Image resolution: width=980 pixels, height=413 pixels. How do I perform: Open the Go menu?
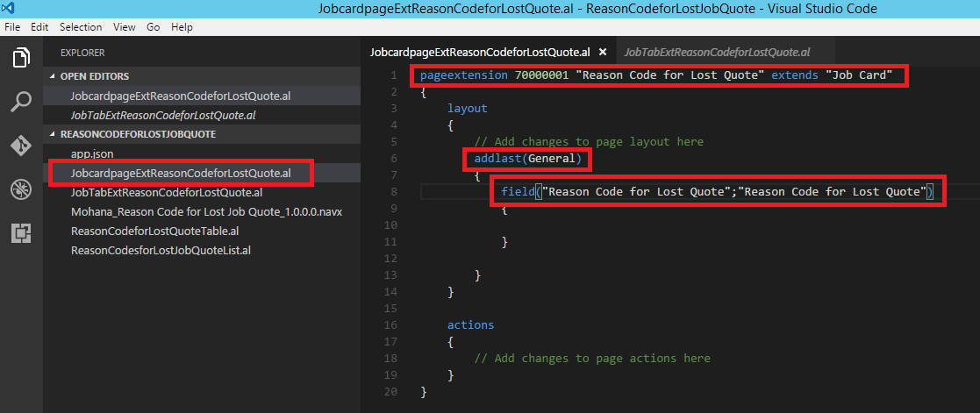154,27
